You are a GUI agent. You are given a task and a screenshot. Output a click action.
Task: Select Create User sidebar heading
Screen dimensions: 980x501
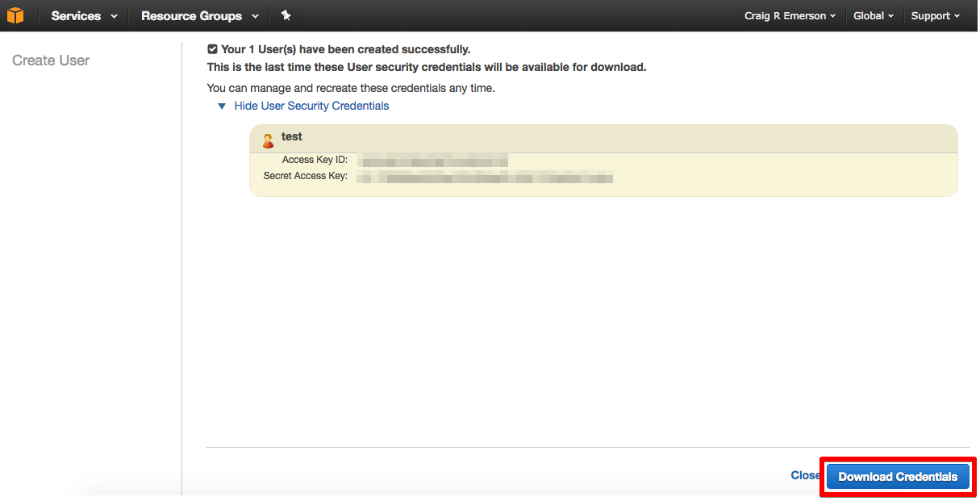pyautogui.click(x=51, y=61)
